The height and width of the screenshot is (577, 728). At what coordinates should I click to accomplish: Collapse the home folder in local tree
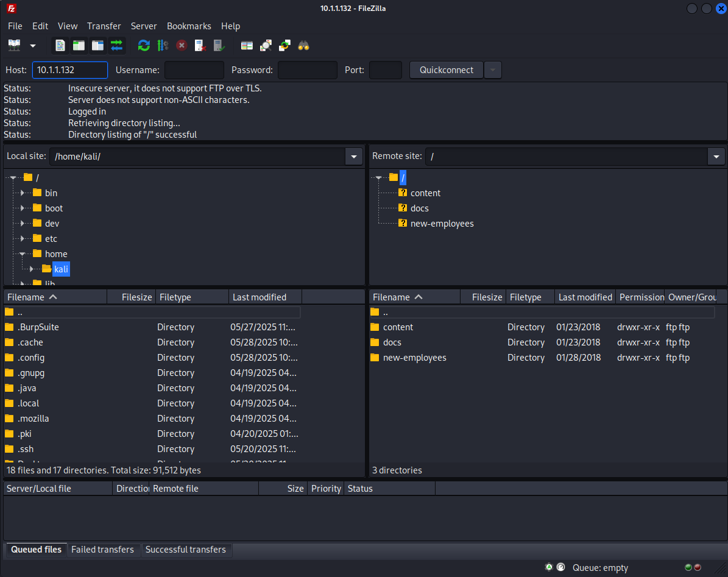click(x=23, y=254)
